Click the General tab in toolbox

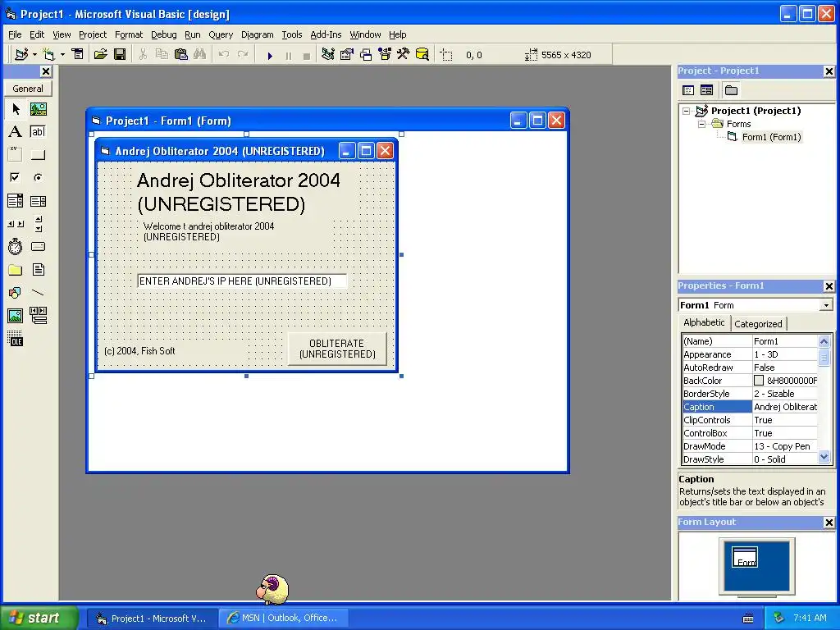tap(28, 89)
